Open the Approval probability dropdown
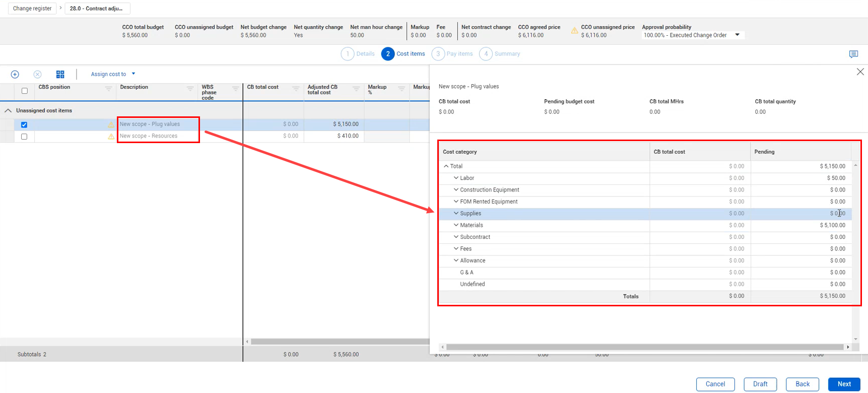This screenshot has height=393, width=868. tap(737, 35)
